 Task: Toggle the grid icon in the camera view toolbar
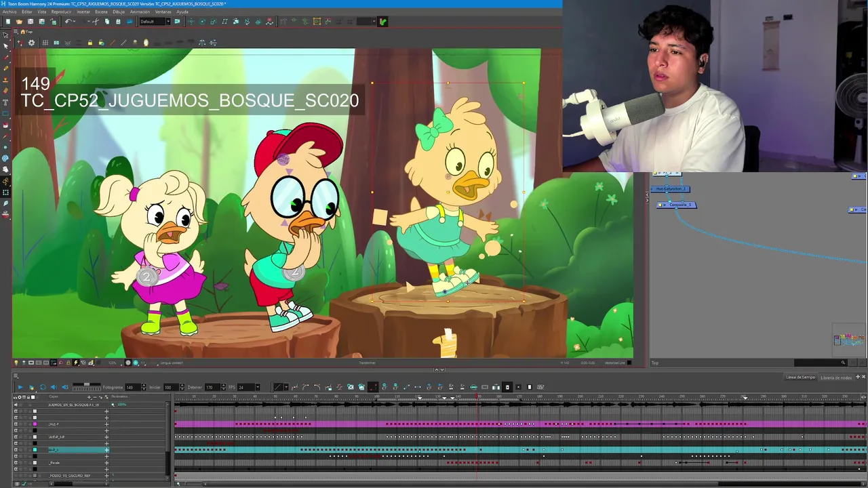click(45, 43)
